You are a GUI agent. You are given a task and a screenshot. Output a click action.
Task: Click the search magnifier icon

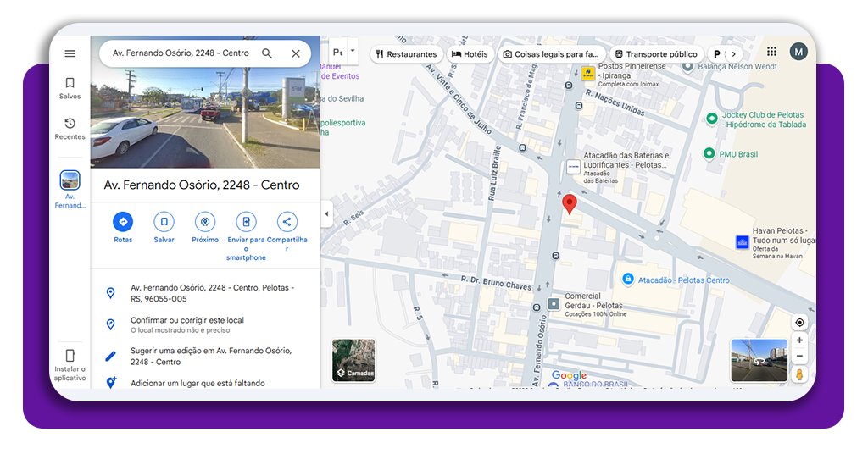click(267, 53)
